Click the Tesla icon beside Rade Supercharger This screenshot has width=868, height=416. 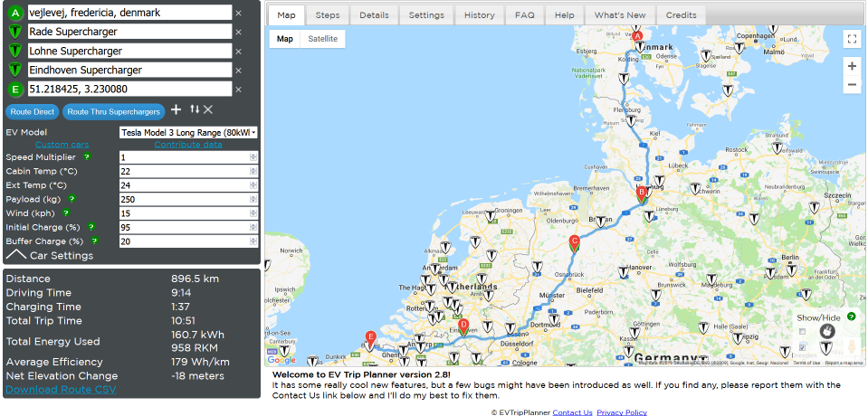[15, 32]
